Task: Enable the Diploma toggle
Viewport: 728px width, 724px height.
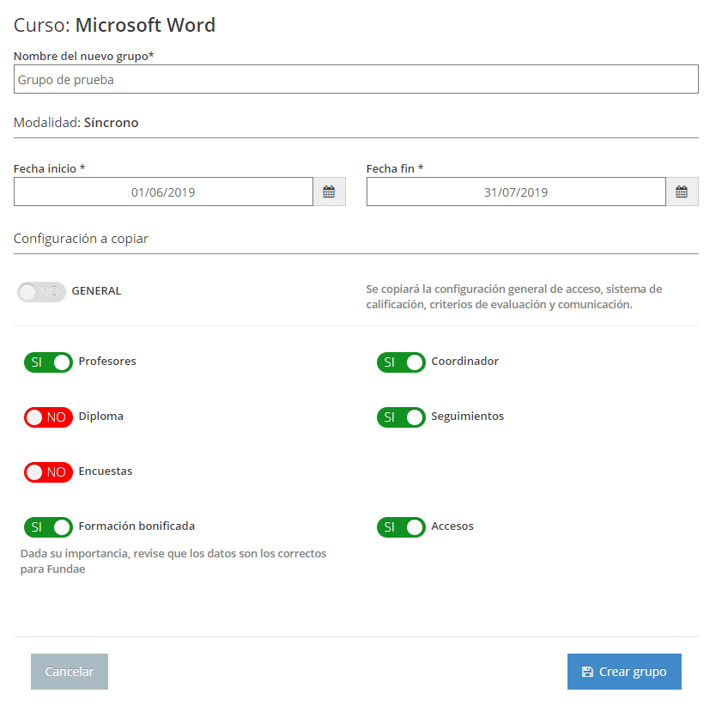Action: pyautogui.click(x=48, y=417)
